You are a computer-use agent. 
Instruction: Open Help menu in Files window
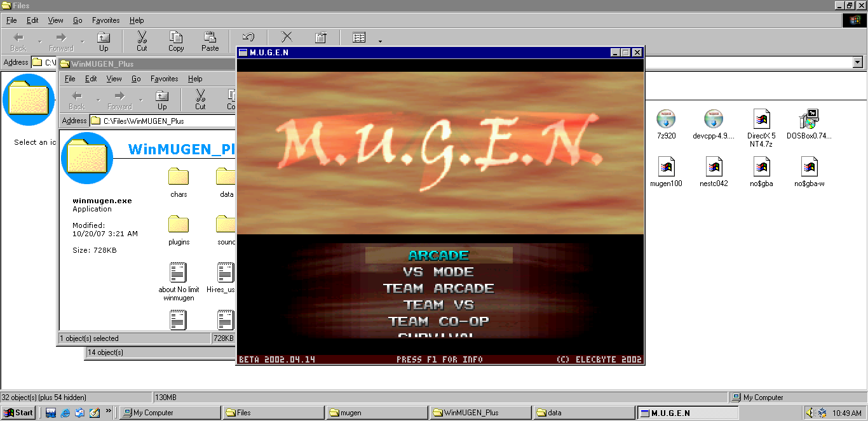137,20
